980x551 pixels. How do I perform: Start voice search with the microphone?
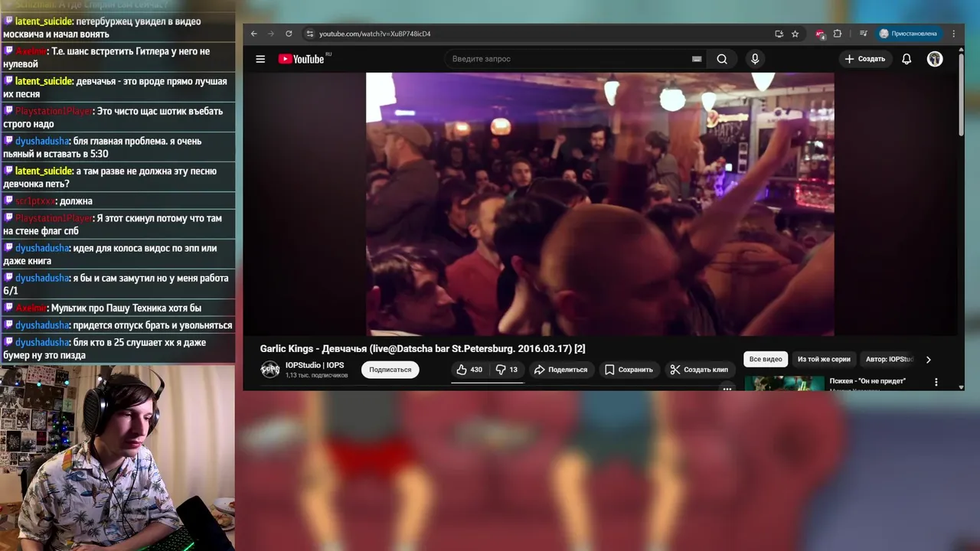point(755,59)
